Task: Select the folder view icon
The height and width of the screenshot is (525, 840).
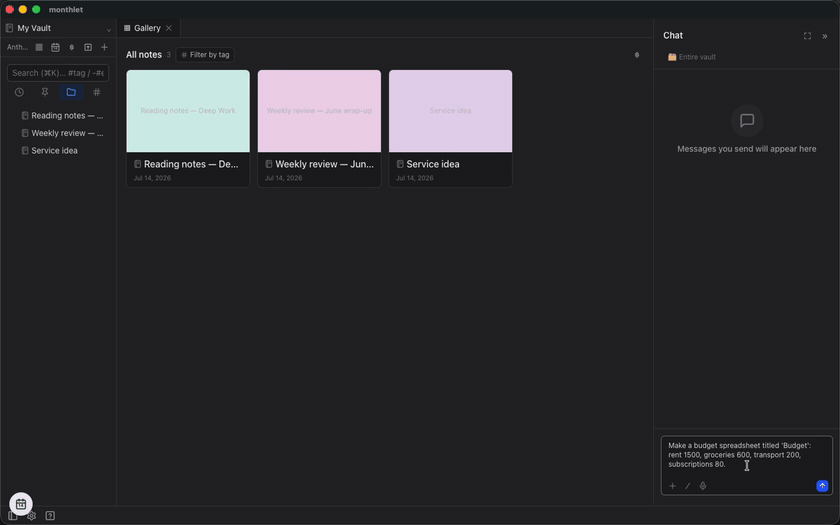Action: tap(71, 92)
